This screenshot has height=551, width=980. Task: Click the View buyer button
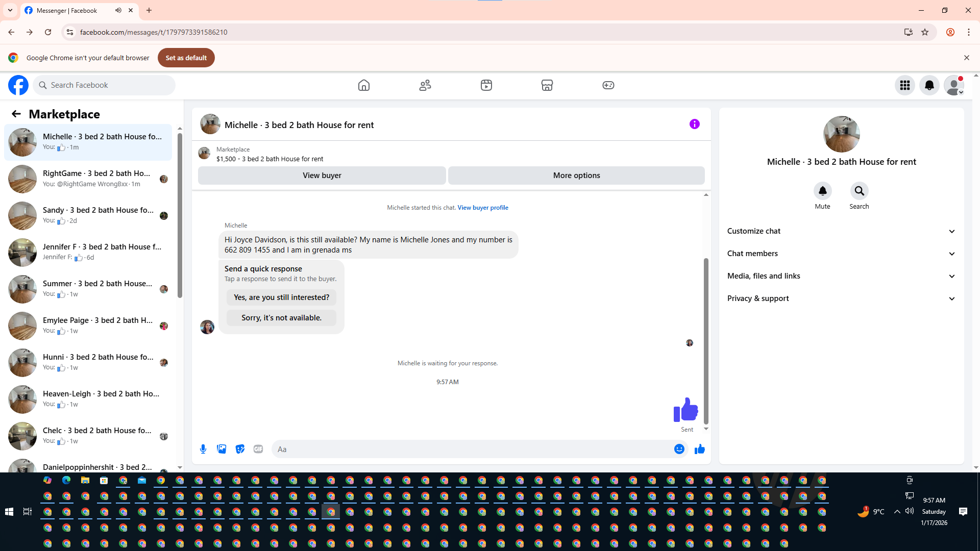322,176
